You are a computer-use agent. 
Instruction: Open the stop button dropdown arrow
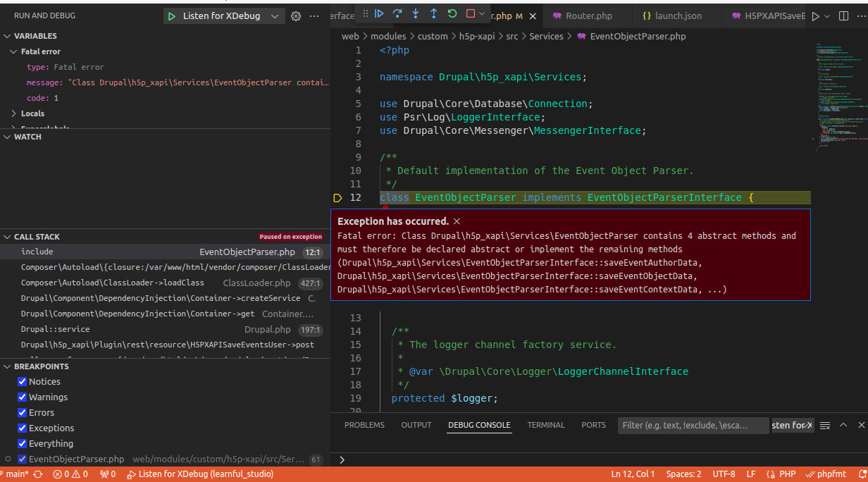click(482, 13)
